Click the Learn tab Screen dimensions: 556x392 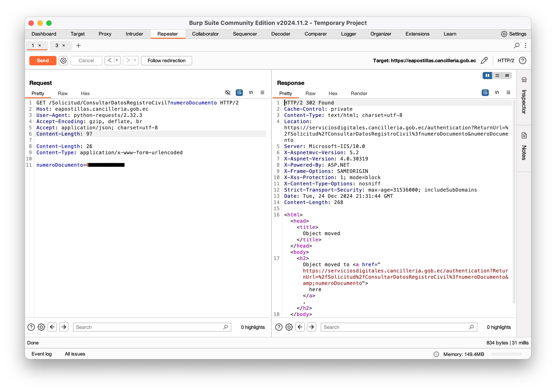(x=450, y=34)
